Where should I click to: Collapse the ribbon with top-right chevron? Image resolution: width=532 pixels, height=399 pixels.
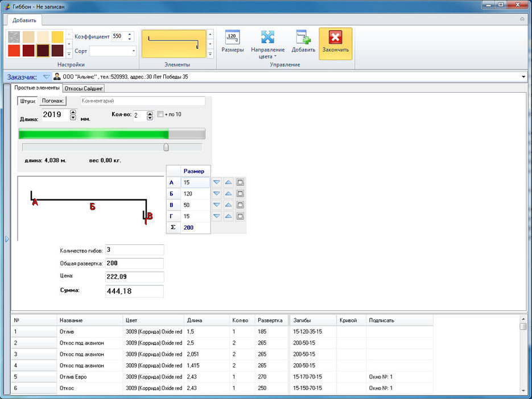tap(522, 19)
